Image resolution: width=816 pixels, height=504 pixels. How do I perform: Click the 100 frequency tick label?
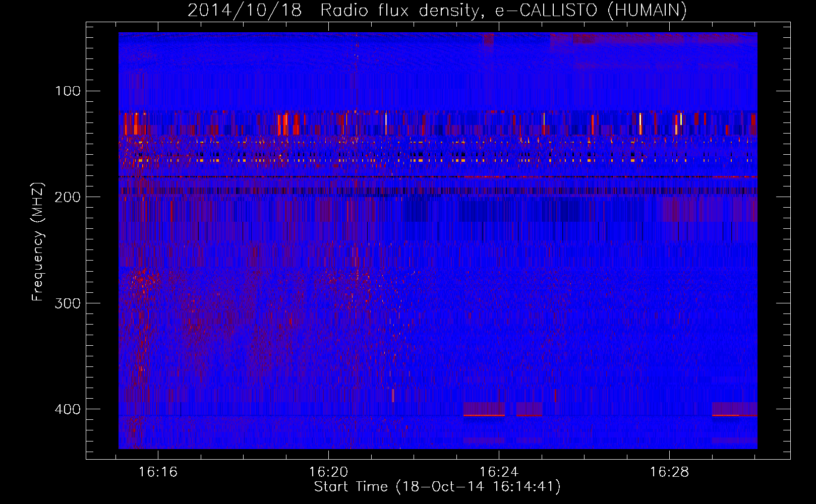[68, 91]
